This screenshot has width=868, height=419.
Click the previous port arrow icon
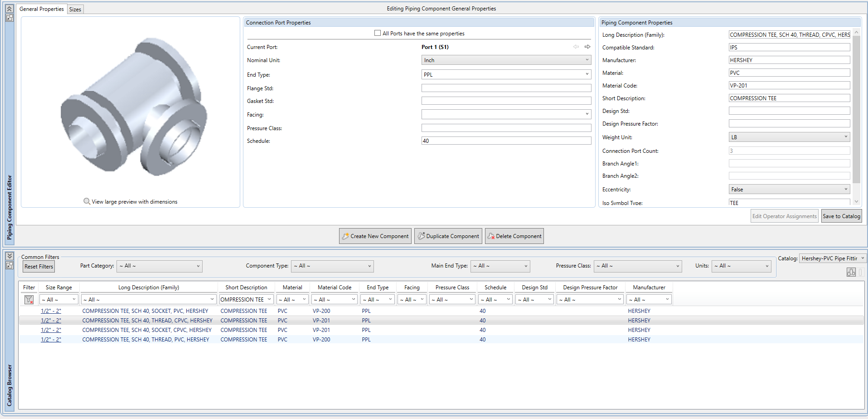[x=576, y=47]
